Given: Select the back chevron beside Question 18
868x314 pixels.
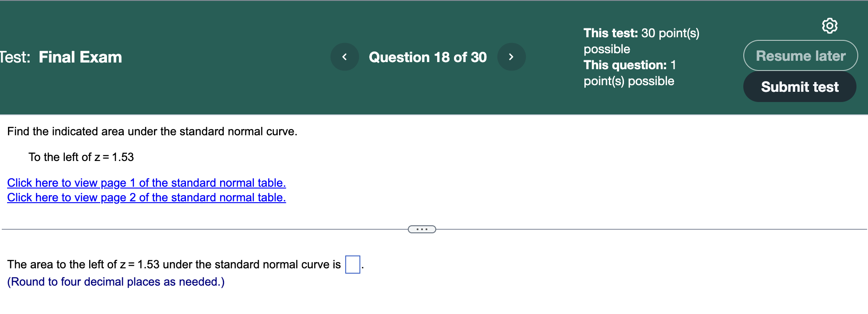Looking at the screenshot, I should tap(345, 57).
